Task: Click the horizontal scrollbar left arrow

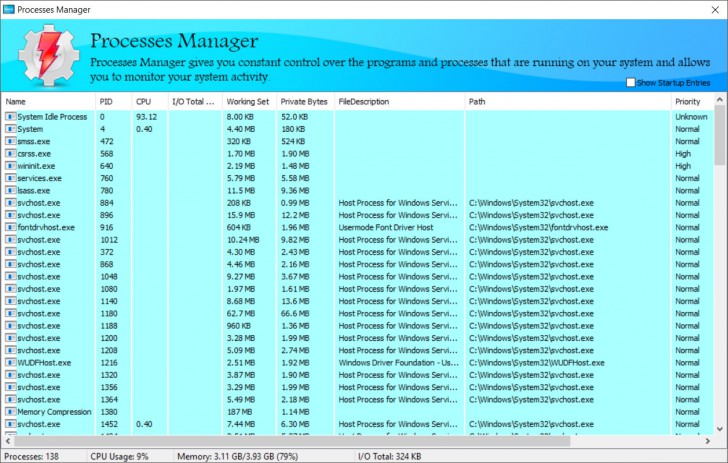Action: pos(7,441)
